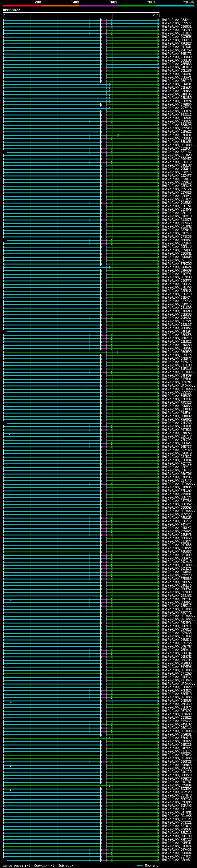
Task: Click the hit label UniRef100_C1PAZ2
Action: click(177, 132)
